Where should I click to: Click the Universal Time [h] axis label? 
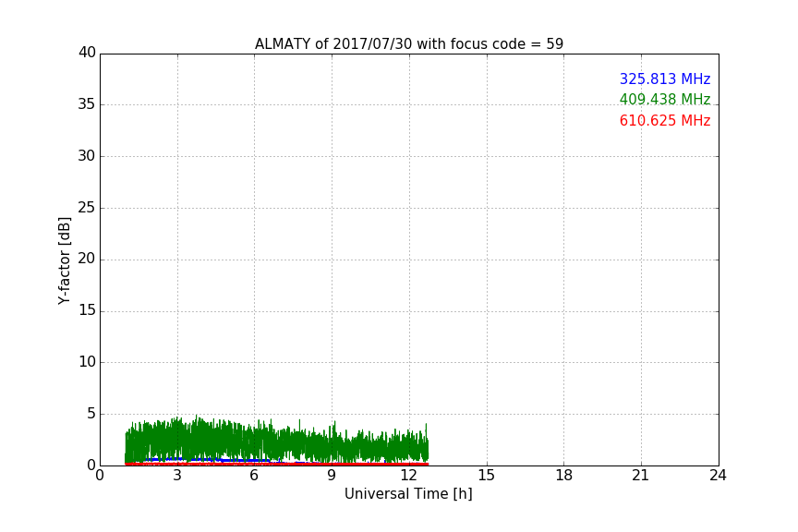[x=408, y=494]
